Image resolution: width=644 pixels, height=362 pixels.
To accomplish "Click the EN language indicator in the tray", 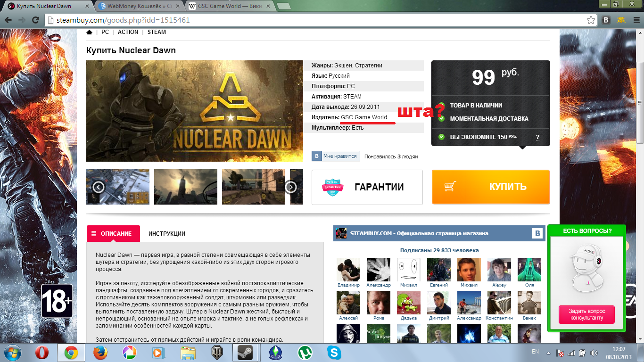I will click(x=535, y=352).
